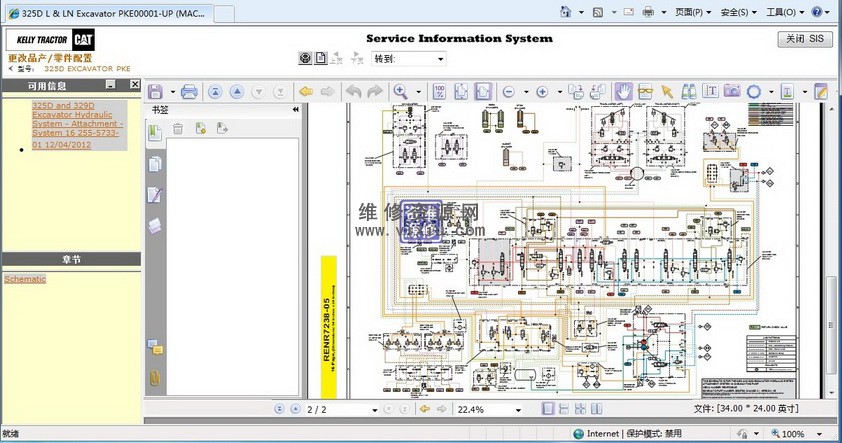Click the Zoom Out minus icon
Viewport: 842px width, 443px height.
click(509, 92)
